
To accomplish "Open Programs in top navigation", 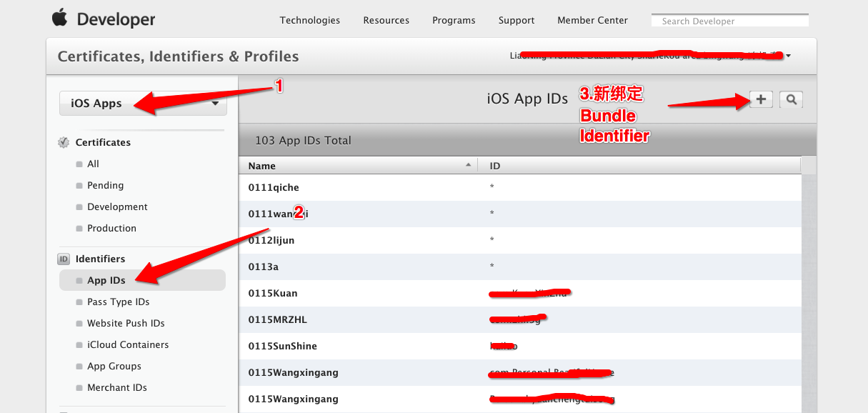I will click(x=454, y=20).
